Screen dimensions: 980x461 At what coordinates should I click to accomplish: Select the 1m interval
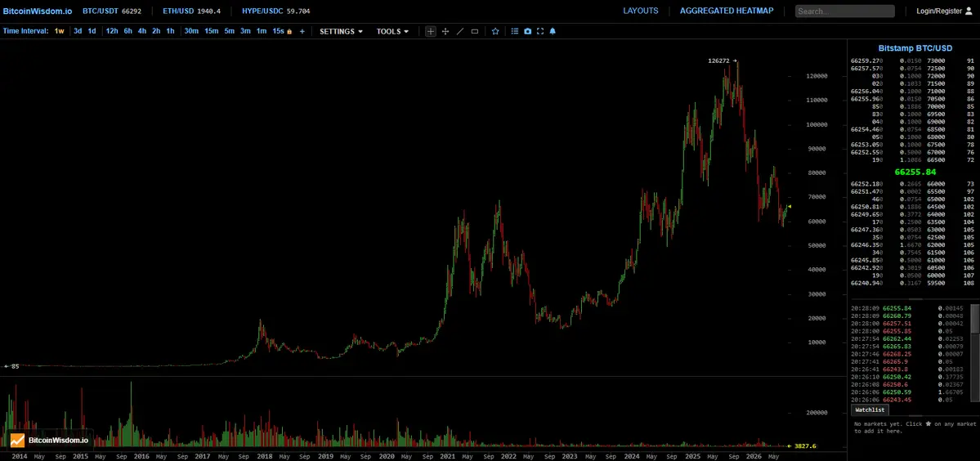262,31
